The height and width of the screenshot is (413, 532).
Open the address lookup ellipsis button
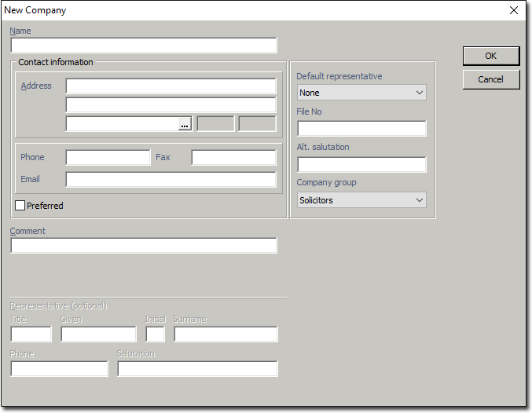coord(185,124)
